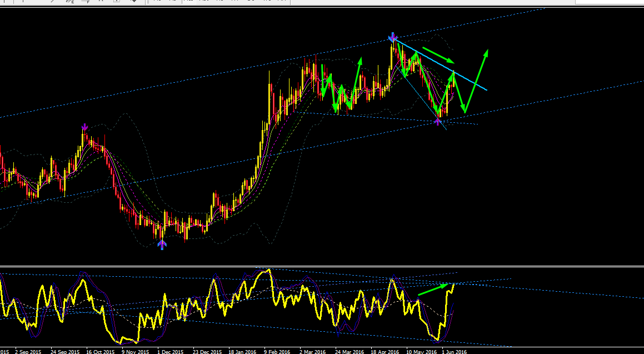Click the 18 Jan 2016 date label
Image resolution: width=644 pixels, height=354 pixels.
[x=242, y=352]
